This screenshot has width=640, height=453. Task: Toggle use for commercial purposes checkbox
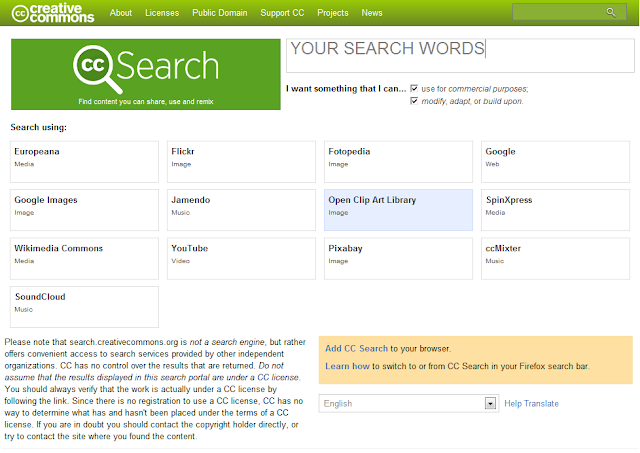click(414, 88)
